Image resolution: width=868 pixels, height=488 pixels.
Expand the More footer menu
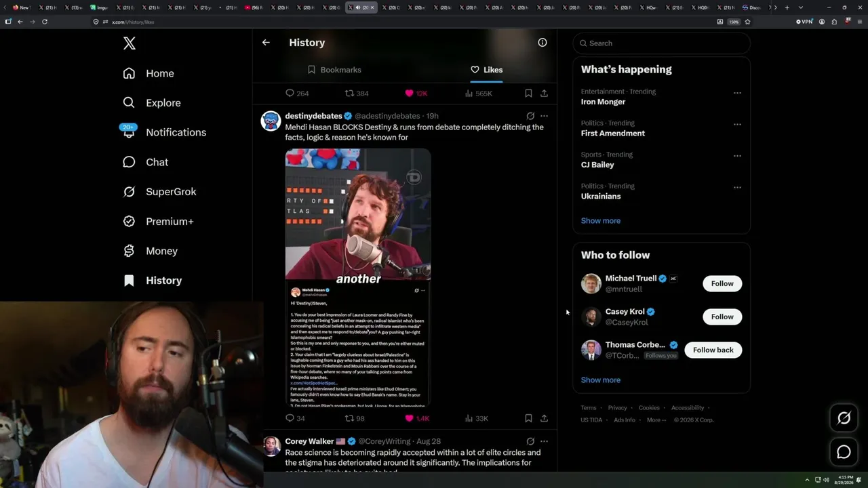(x=656, y=420)
